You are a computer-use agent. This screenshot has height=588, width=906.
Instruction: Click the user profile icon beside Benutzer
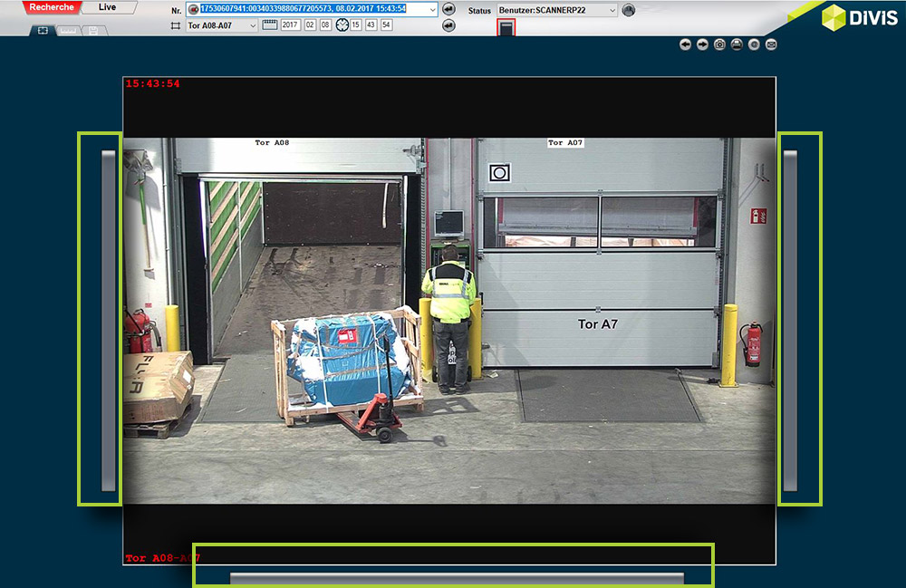[x=629, y=11]
